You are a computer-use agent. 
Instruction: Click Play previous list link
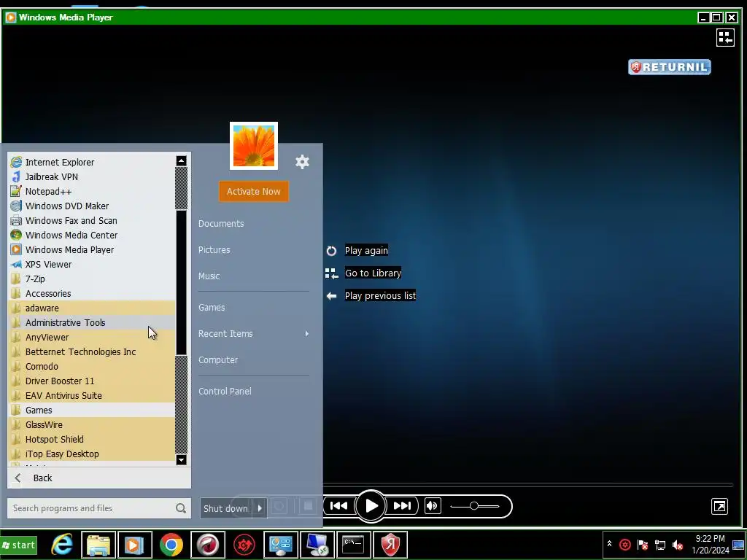click(380, 295)
